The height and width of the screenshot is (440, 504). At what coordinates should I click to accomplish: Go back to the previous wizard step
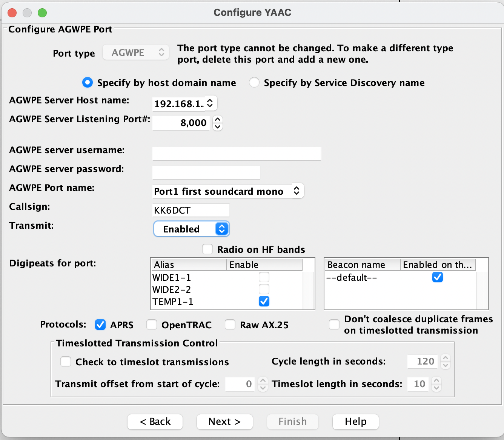click(155, 422)
